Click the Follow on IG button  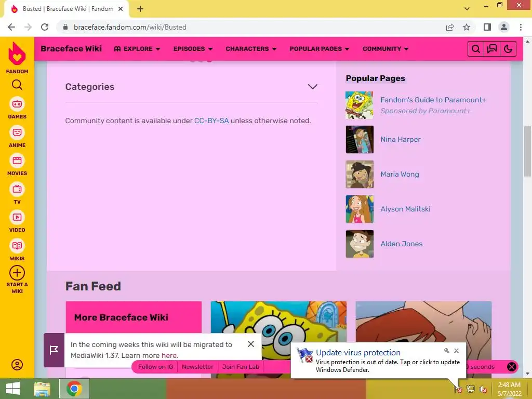coord(155,367)
